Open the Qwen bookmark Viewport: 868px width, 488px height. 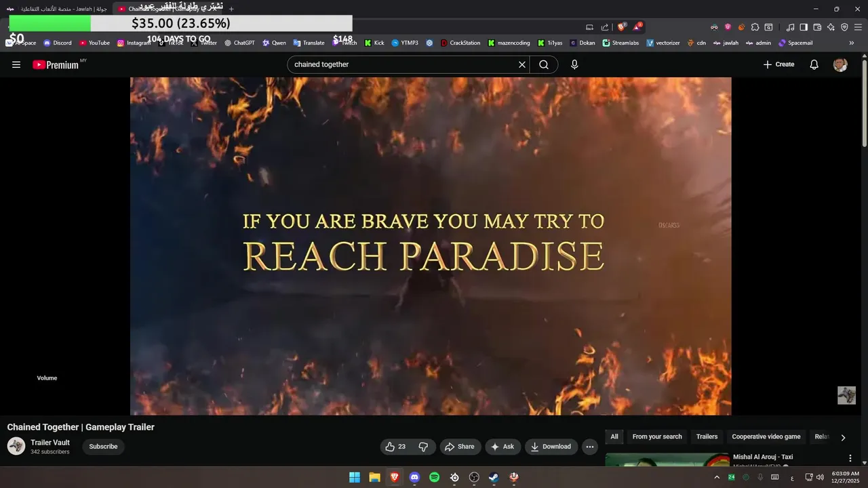274,43
